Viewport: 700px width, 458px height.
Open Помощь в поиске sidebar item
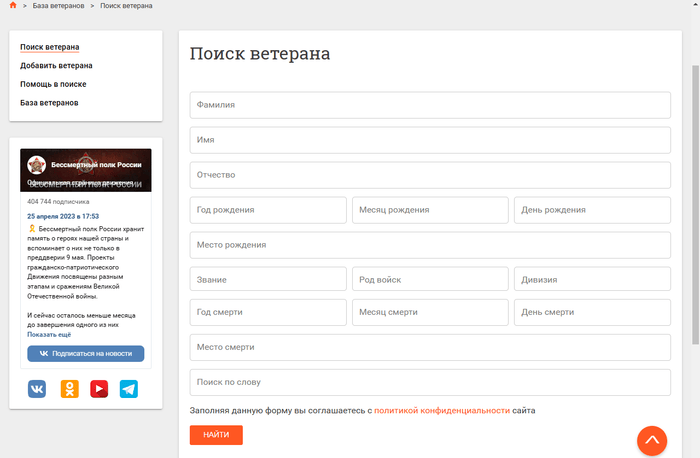[53, 84]
